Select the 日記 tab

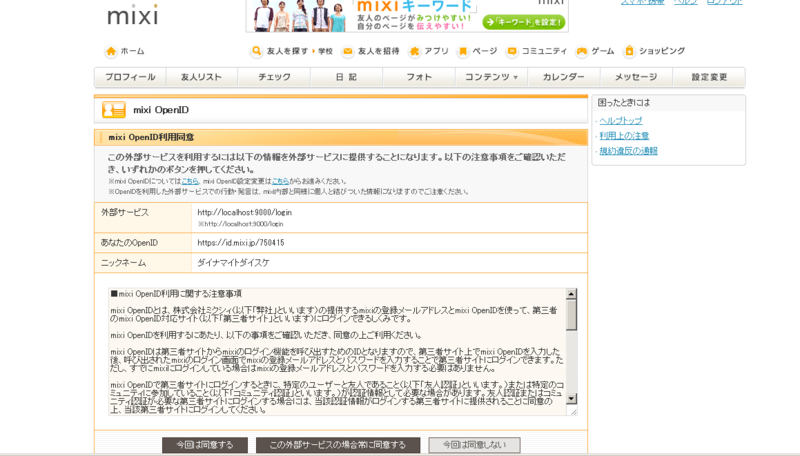pyautogui.click(x=346, y=77)
